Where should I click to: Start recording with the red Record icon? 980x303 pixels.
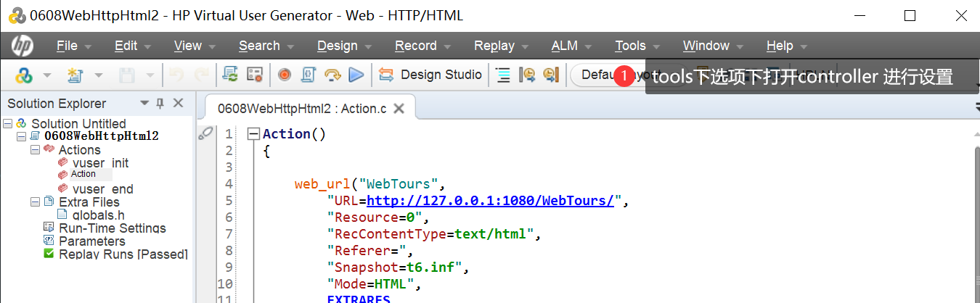pyautogui.click(x=284, y=75)
